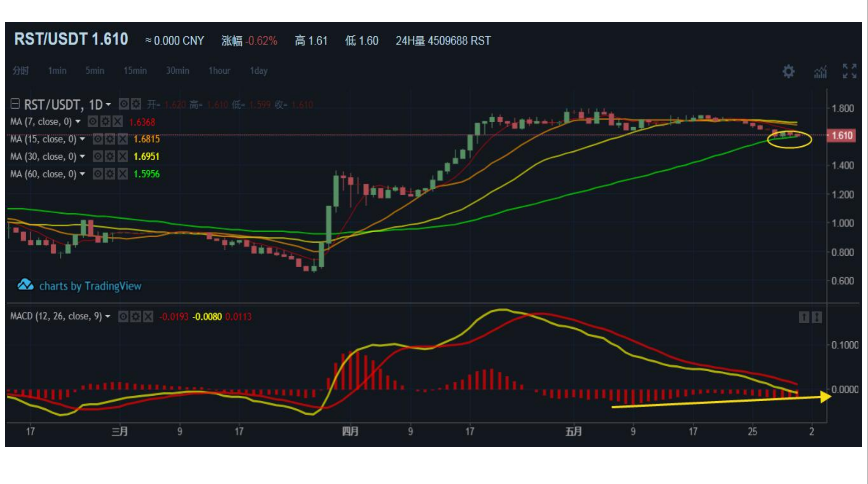868x484 pixels.
Task: Remove the MACD indicator with its X icon
Action: [148, 316]
